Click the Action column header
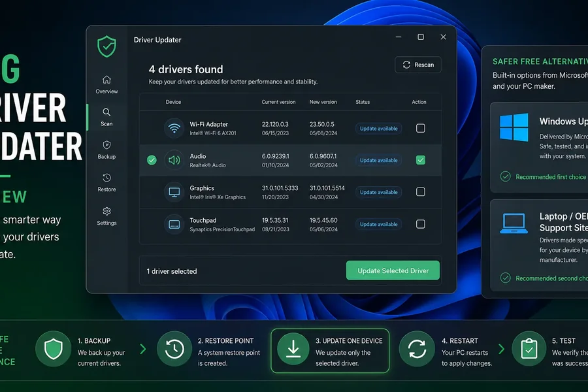Screen dimensions: 588x392 click(x=419, y=102)
